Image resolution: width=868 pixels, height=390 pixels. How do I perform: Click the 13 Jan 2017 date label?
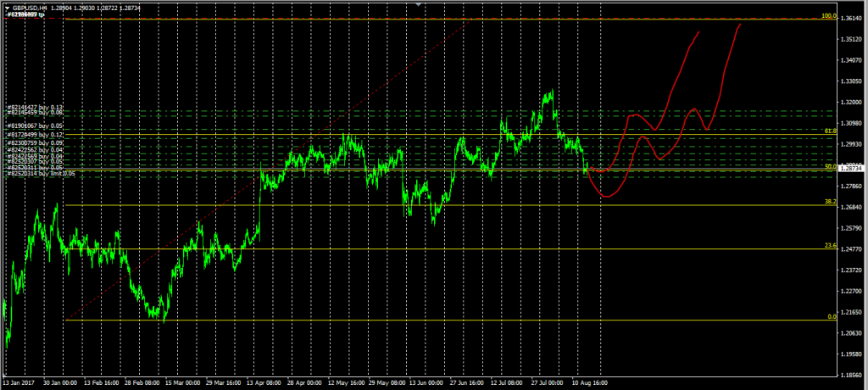click(x=20, y=382)
